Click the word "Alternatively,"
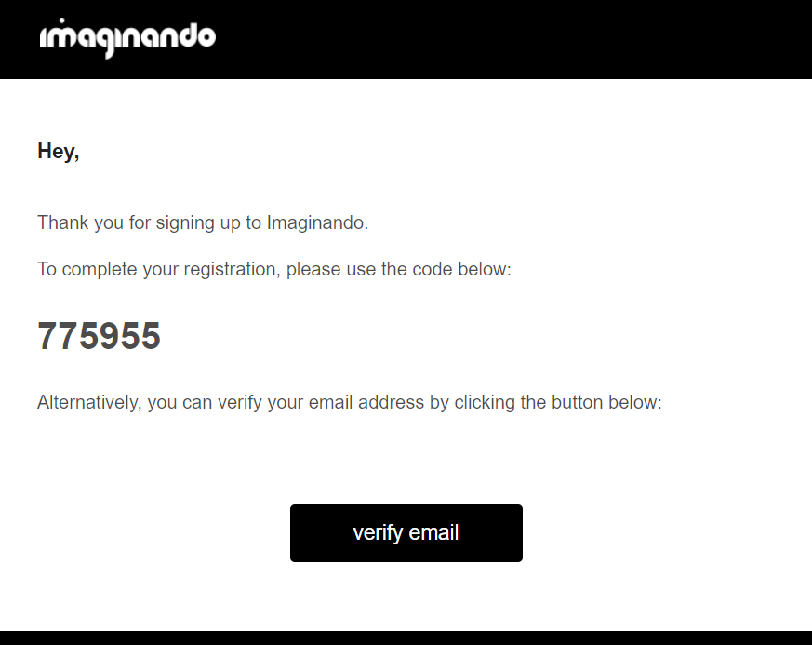Image resolution: width=812 pixels, height=645 pixels. [x=89, y=403]
